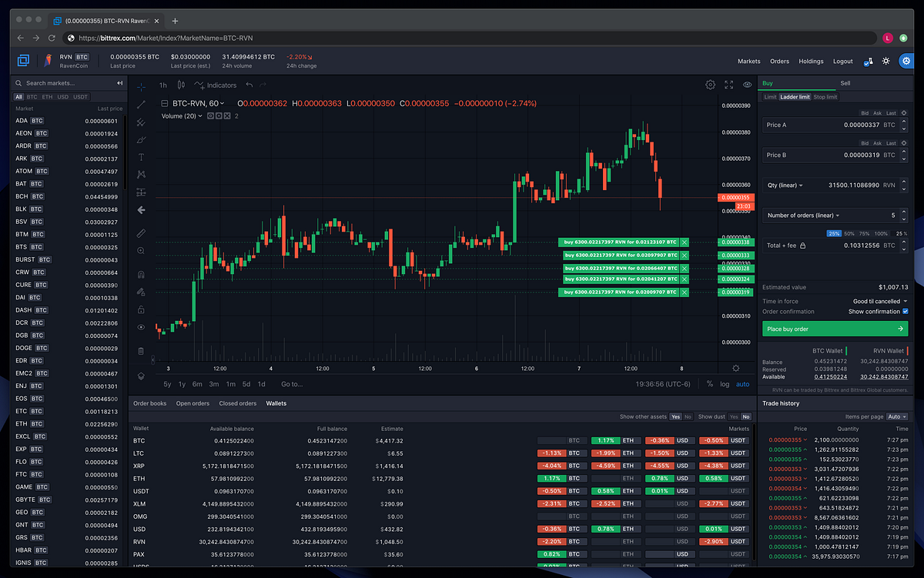Select the zoom in magnifier tool
This screenshot has height=578, width=924.
coord(141,251)
